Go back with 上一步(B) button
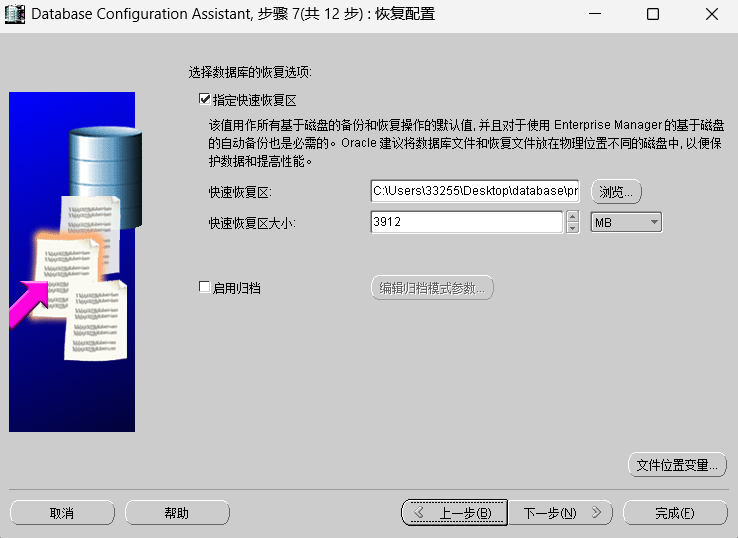The height and width of the screenshot is (538, 738). pyautogui.click(x=454, y=513)
